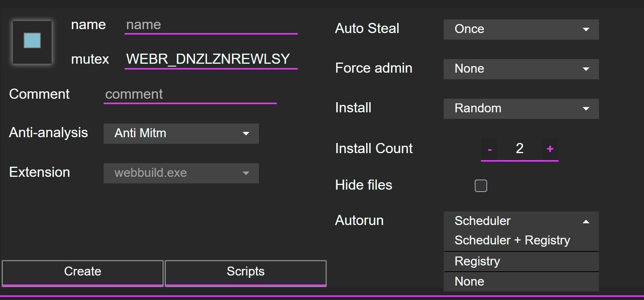Viewport: 644px width, 300px height.
Task: Select Scheduler + Registry in Autorun list
Action: click(x=512, y=241)
